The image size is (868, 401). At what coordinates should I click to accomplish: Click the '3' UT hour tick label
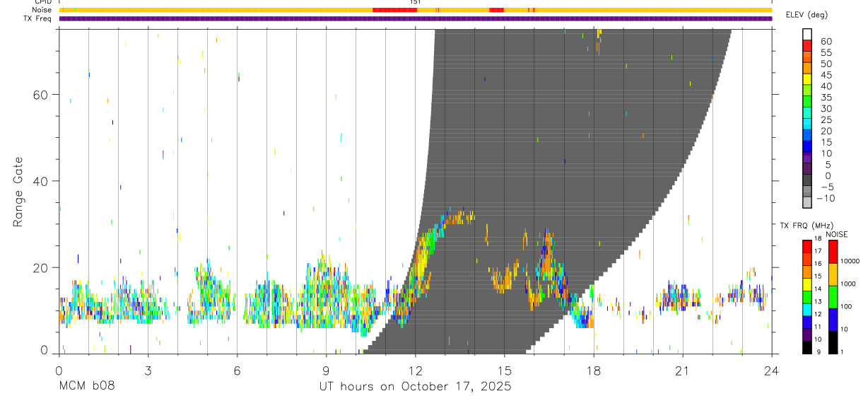pyautogui.click(x=148, y=370)
